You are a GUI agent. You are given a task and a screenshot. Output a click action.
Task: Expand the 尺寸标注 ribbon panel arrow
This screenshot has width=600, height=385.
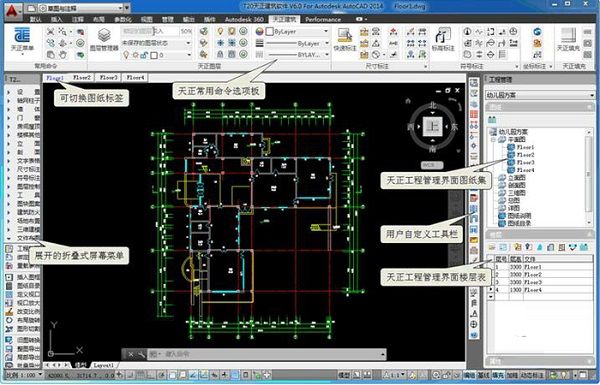pyautogui.click(x=426, y=67)
